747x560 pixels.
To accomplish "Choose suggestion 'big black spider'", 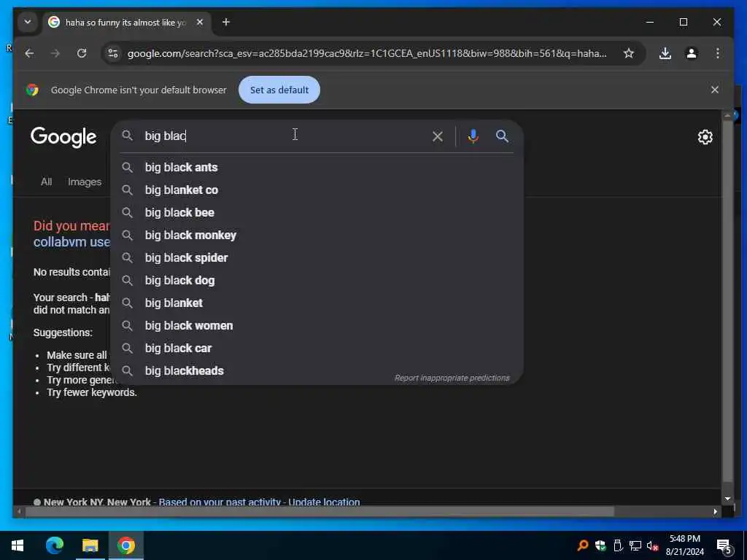I will 317,257.
